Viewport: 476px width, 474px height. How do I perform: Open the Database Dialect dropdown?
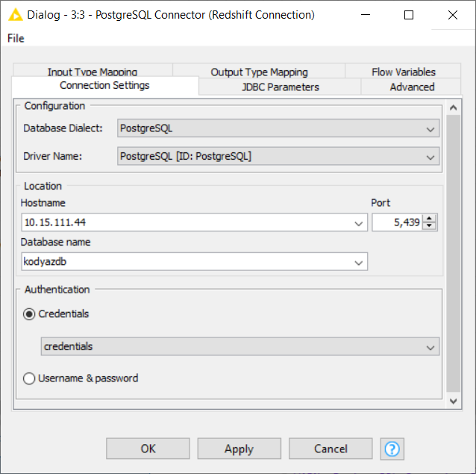pyautogui.click(x=278, y=128)
